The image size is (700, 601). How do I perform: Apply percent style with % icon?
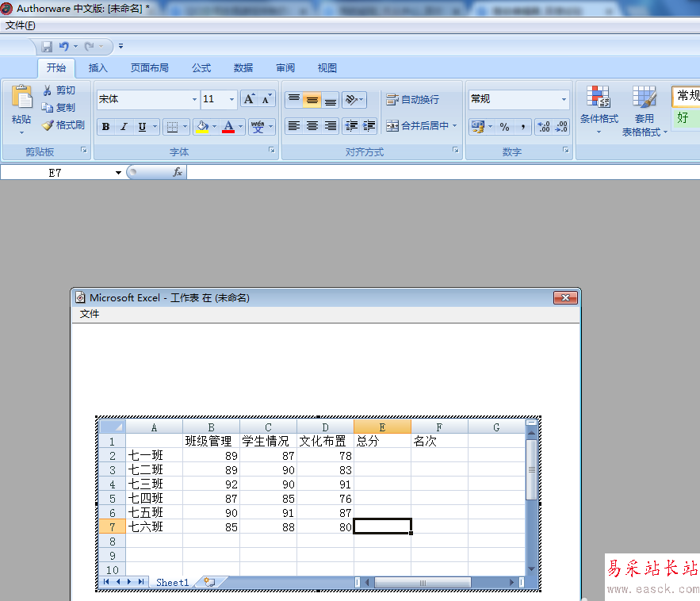coord(504,127)
